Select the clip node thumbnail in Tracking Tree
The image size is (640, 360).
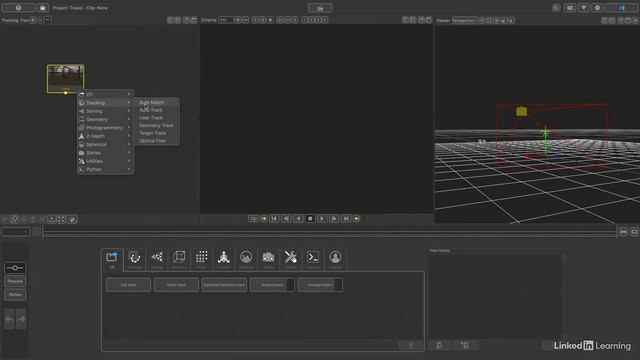pyautogui.click(x=66, y=78)
